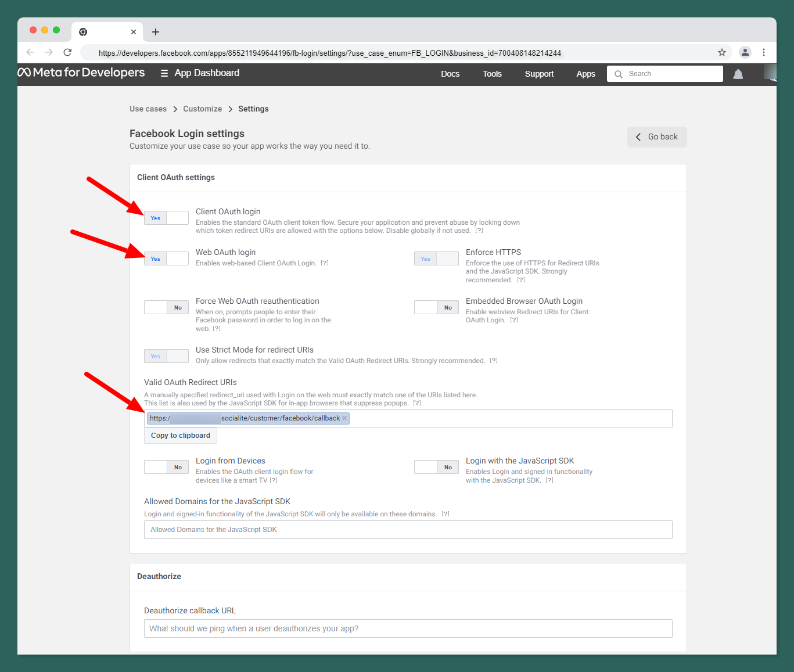Click the browser profile avatar icon

point(745,52)
